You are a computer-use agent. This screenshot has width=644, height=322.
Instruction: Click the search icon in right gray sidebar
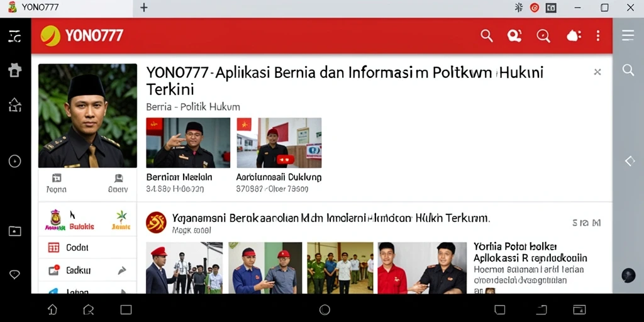click(x=628, y=70)
